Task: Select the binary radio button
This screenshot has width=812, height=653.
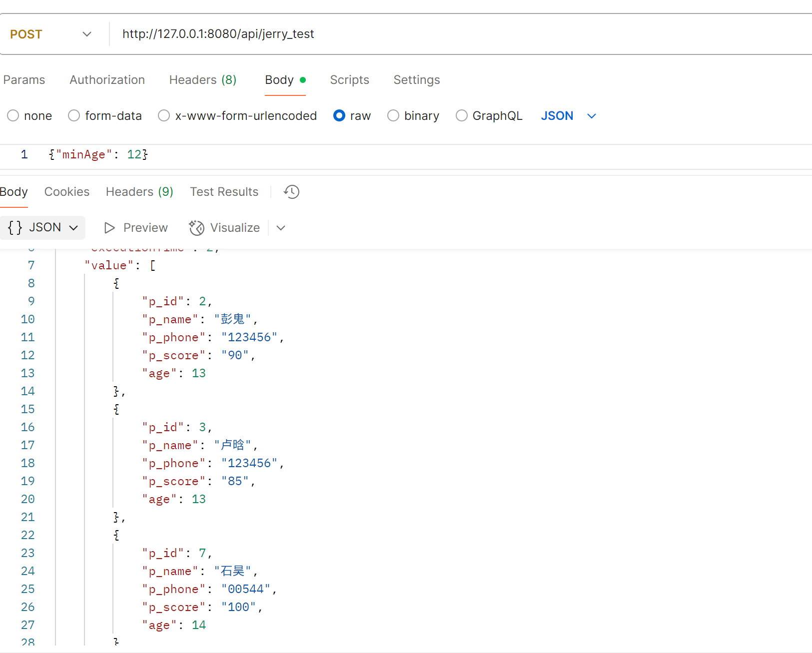Action: click(x=393, y=116)
